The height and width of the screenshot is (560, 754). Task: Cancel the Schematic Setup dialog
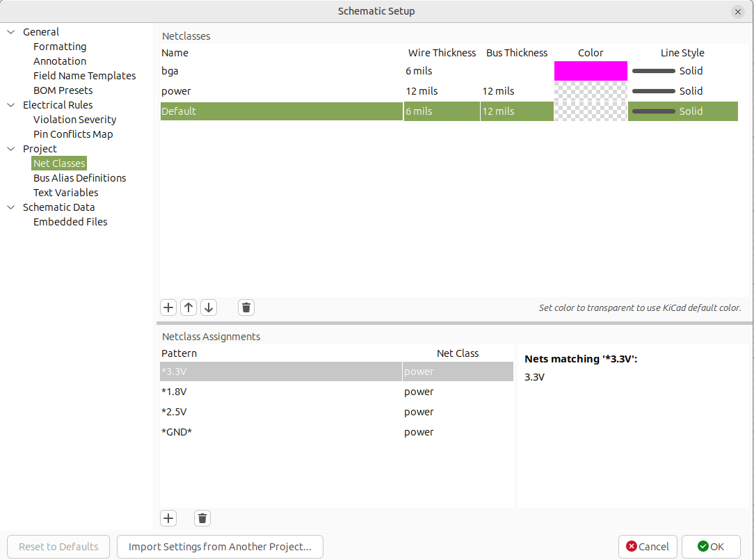pos(648,547)
